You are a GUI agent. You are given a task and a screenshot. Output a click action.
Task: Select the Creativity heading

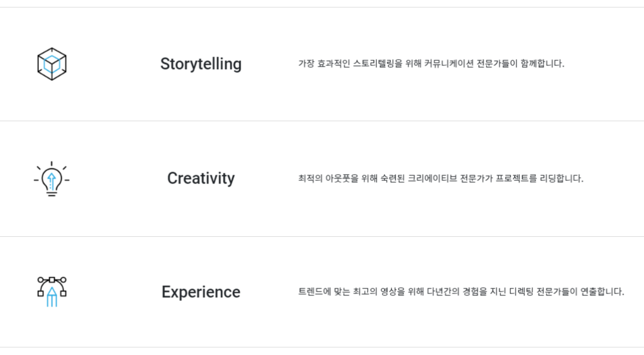tap(201, 178)
